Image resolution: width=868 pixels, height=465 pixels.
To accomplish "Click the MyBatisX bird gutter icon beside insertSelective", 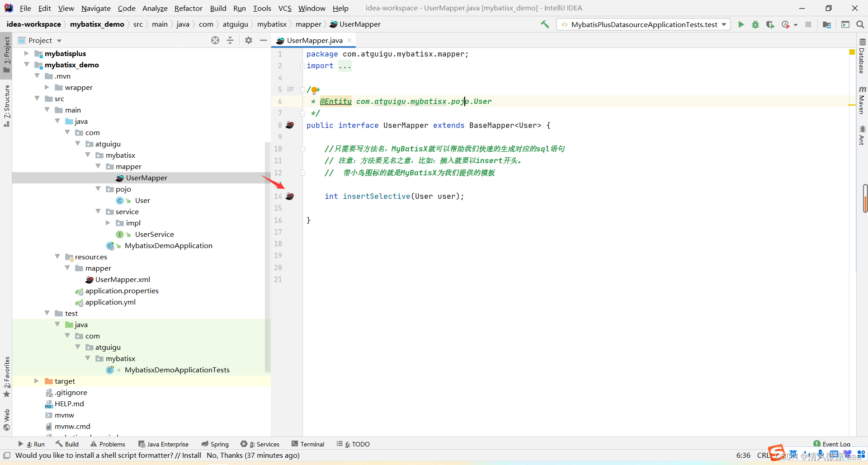I will point(290,196).
